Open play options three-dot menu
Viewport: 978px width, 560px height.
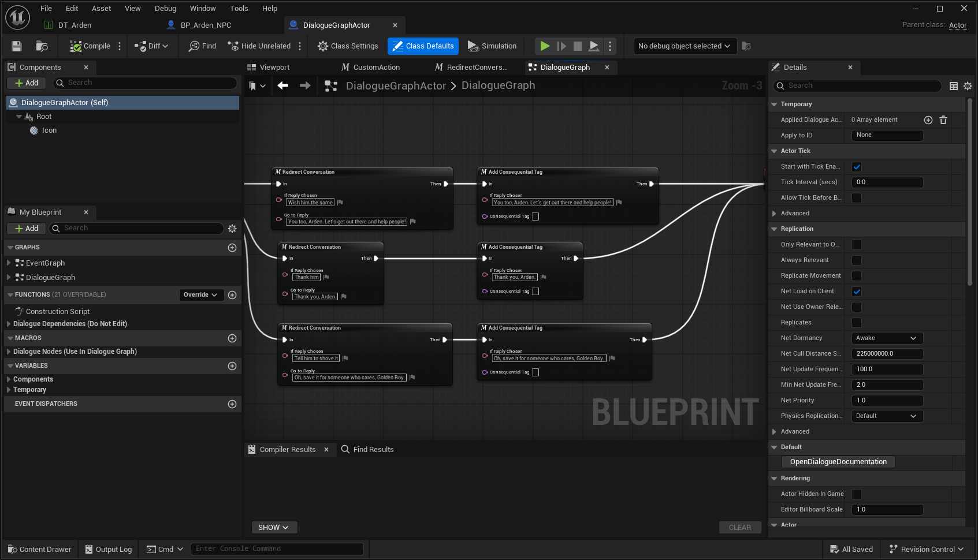610,46
